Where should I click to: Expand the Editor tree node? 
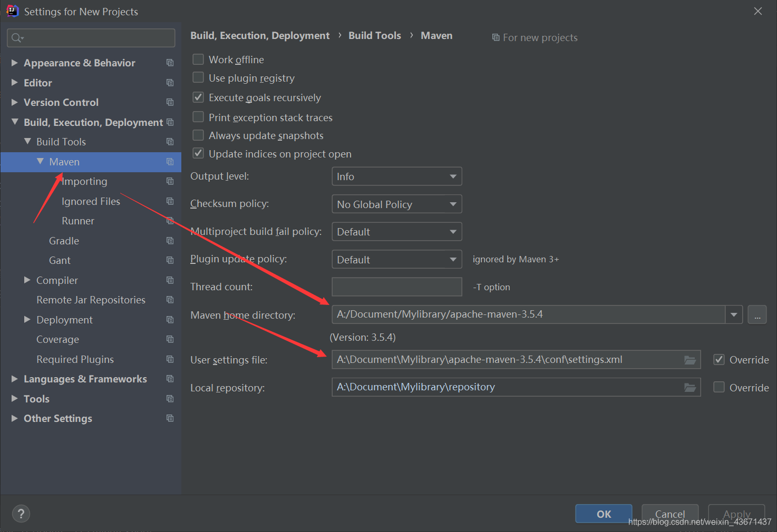14,83
